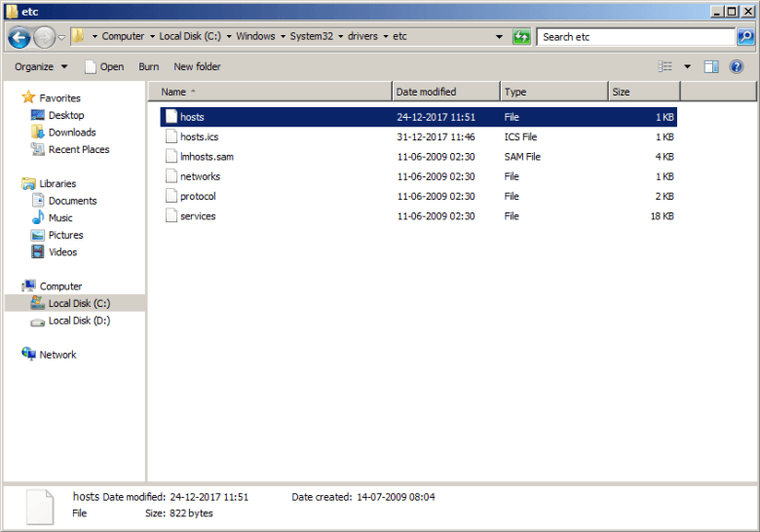Select the protocol file icon
The height and width of the screenshot is (532, 760).
click(x=171, y=196)
